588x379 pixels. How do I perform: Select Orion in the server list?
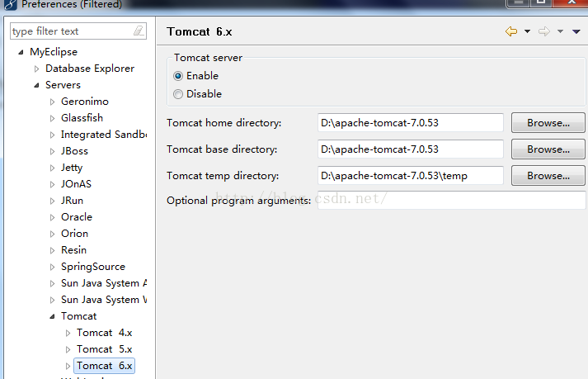click(x=74, y=234)
